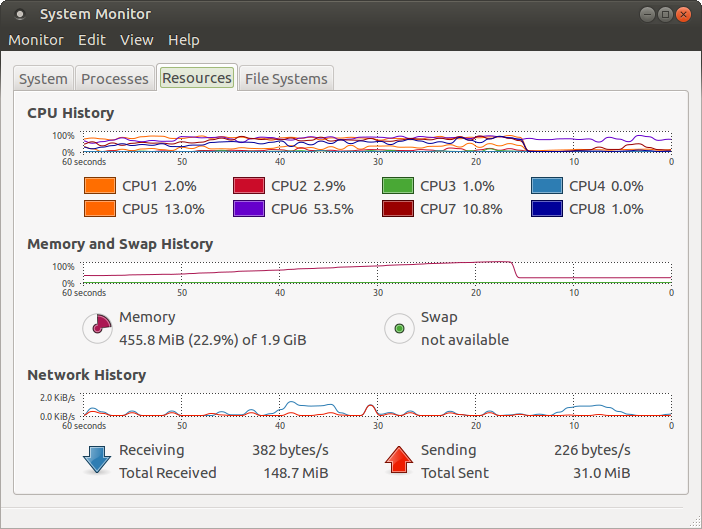The height and width of the screenshot is (529, 702).
Task: Click the window resize grip corner
Action: pos(695,522)
